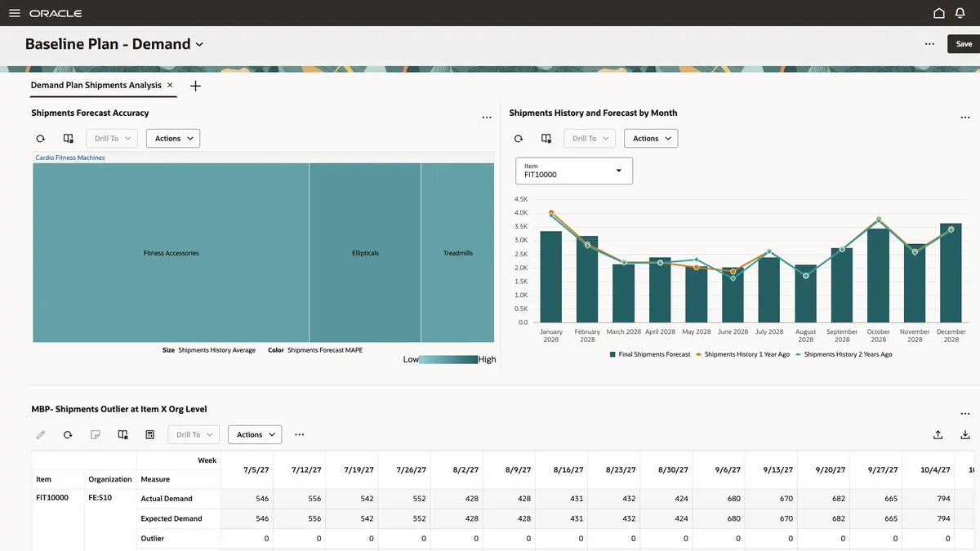Image resolution: width=980 pixels, height=551 pixels.
Task: Close Demand Plan Shipments Analysis tab
Action: coord(170,85)
